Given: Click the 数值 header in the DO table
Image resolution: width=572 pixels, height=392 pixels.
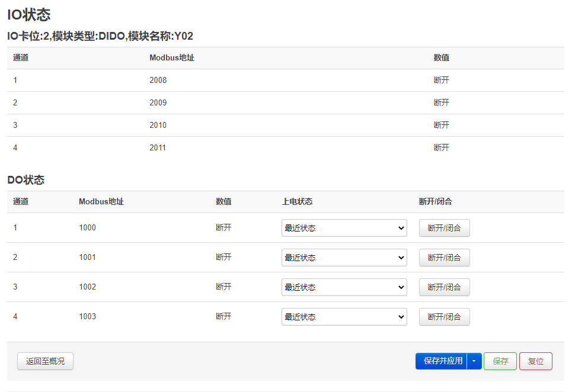Looking at the screenshot, I should (223, 201).
